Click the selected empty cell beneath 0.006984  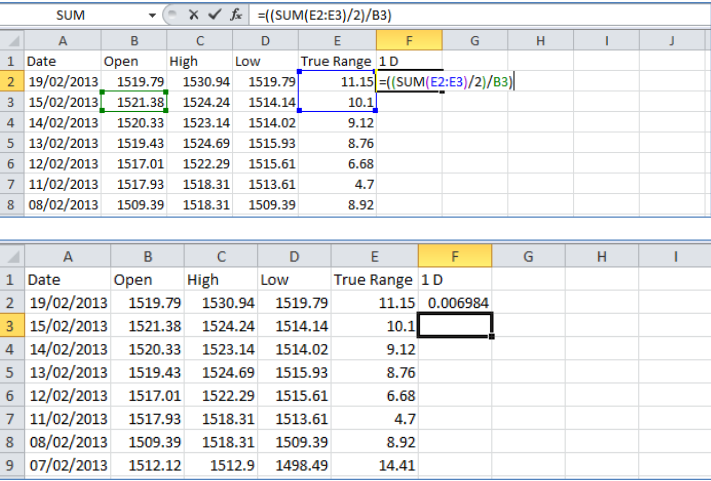click(456, 326)
